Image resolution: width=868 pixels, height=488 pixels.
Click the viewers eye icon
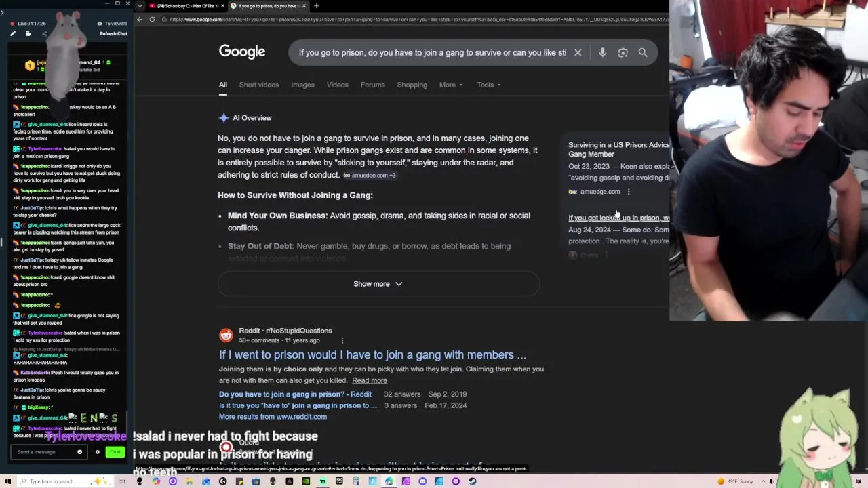tap(100, 24)
